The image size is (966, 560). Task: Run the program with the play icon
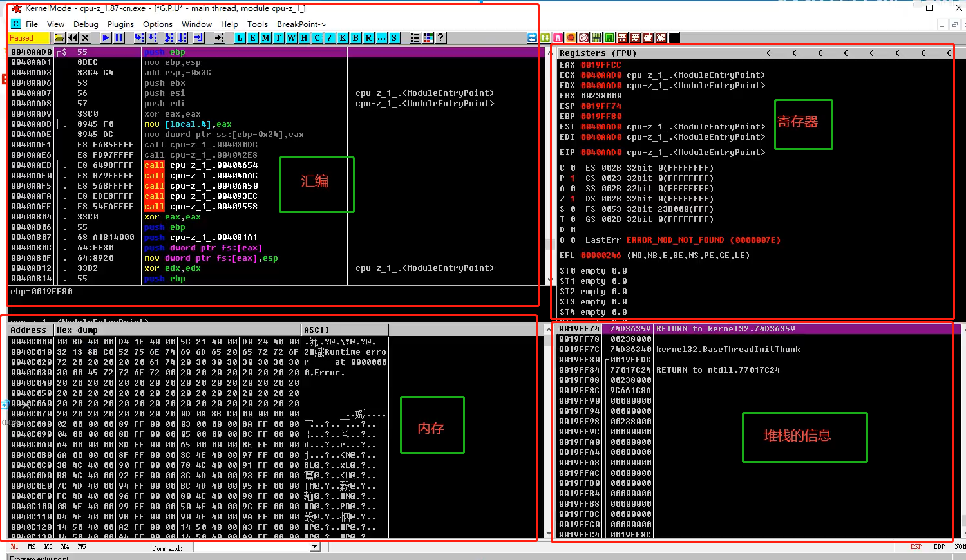tap(106, 38)
